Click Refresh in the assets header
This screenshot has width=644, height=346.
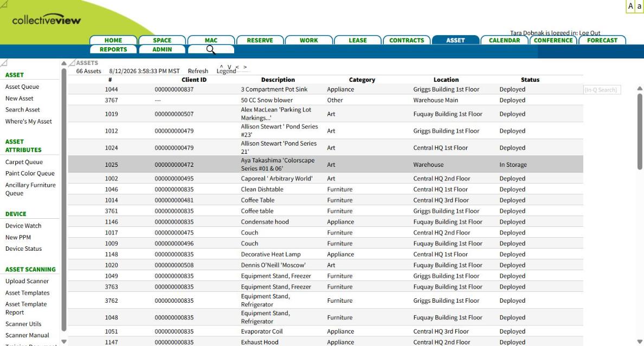click(198, 71)
